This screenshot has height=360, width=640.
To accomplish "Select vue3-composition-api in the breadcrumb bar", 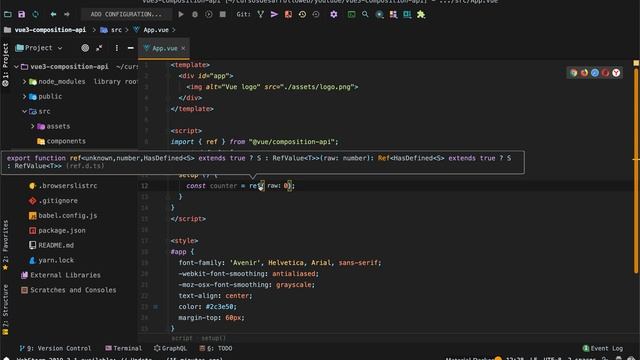I will 50,30.
